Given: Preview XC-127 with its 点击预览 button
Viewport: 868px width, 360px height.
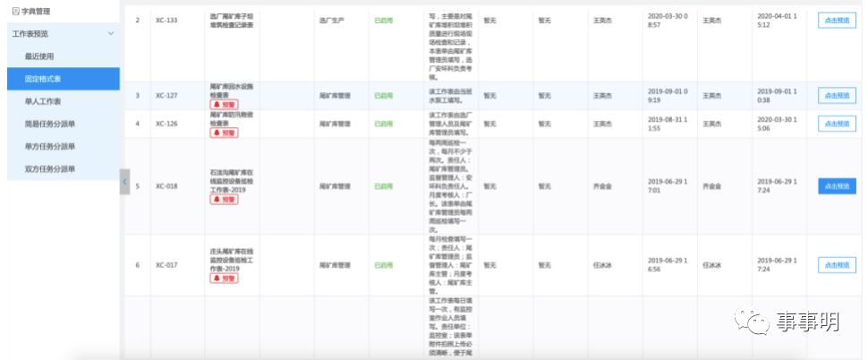Looking at the screenshot, I should tap(837, 95).
